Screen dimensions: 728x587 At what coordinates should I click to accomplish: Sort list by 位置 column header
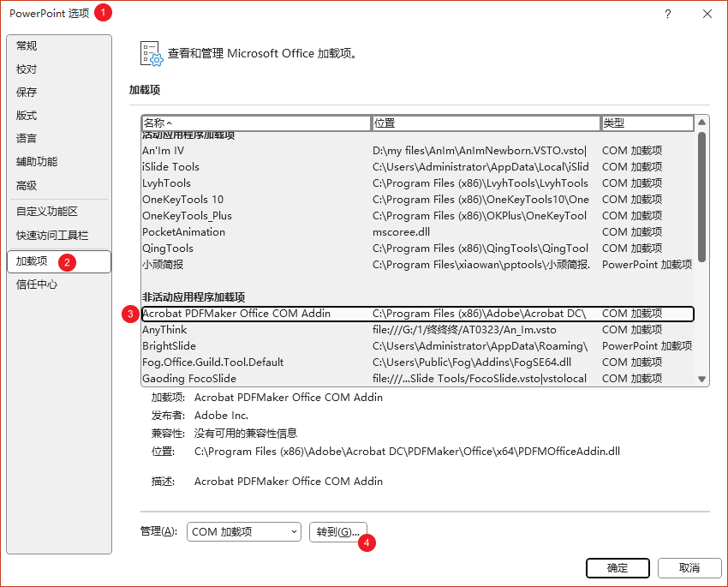(x=486, y=123)
